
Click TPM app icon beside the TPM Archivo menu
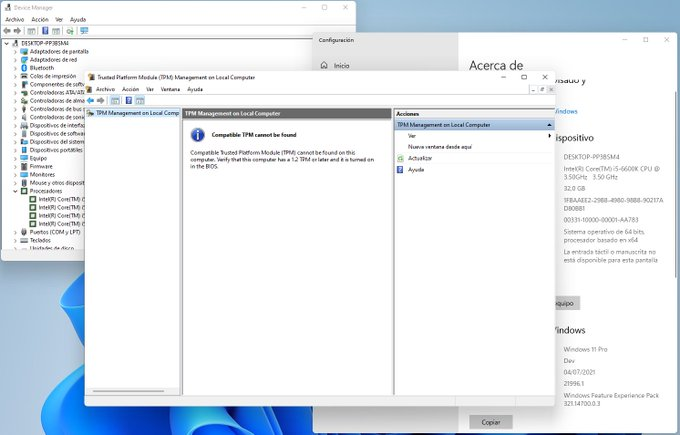click(89, 89)
